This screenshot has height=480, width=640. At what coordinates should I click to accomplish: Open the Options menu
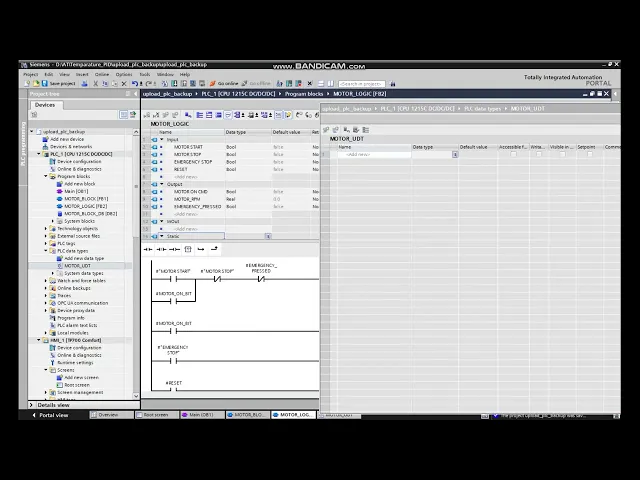point(124,75)
